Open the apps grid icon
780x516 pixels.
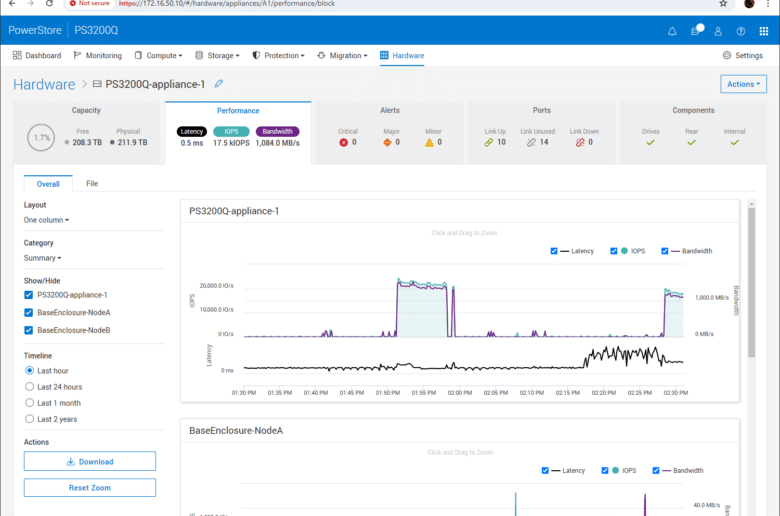[x=764, y=31]
